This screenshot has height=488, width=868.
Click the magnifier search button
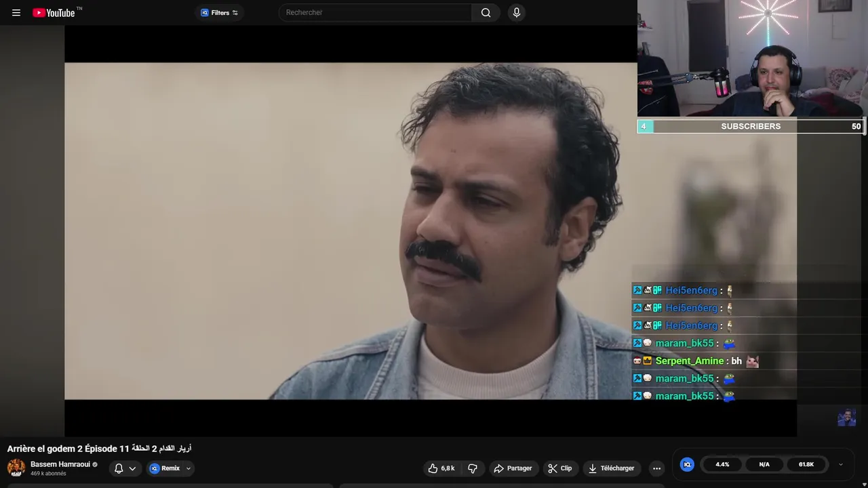point(486,12)
